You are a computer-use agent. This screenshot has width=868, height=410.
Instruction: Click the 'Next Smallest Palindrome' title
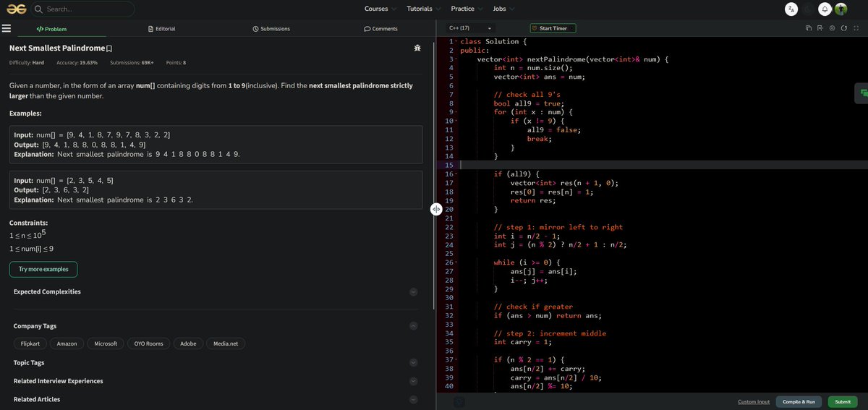coord(57,48)
